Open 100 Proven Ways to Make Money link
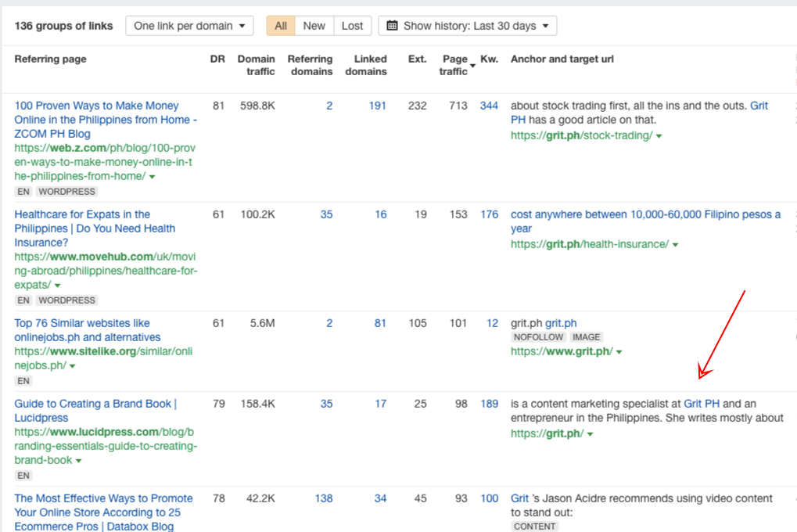 (106, 120)
